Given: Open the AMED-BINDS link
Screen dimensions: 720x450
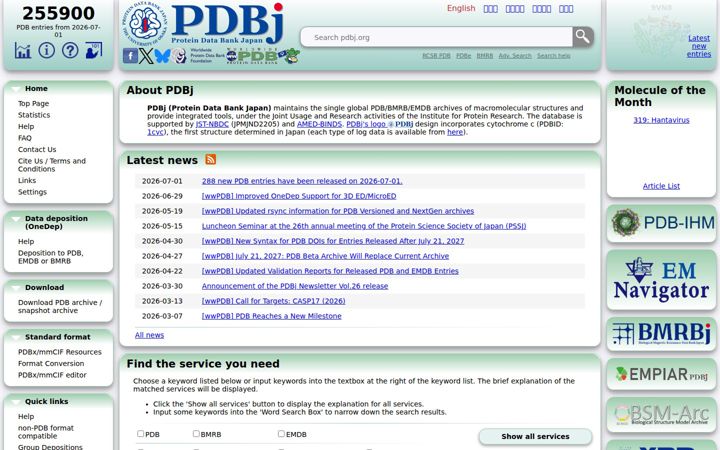Looking at the screenshot, I should [x=319, y=124].
